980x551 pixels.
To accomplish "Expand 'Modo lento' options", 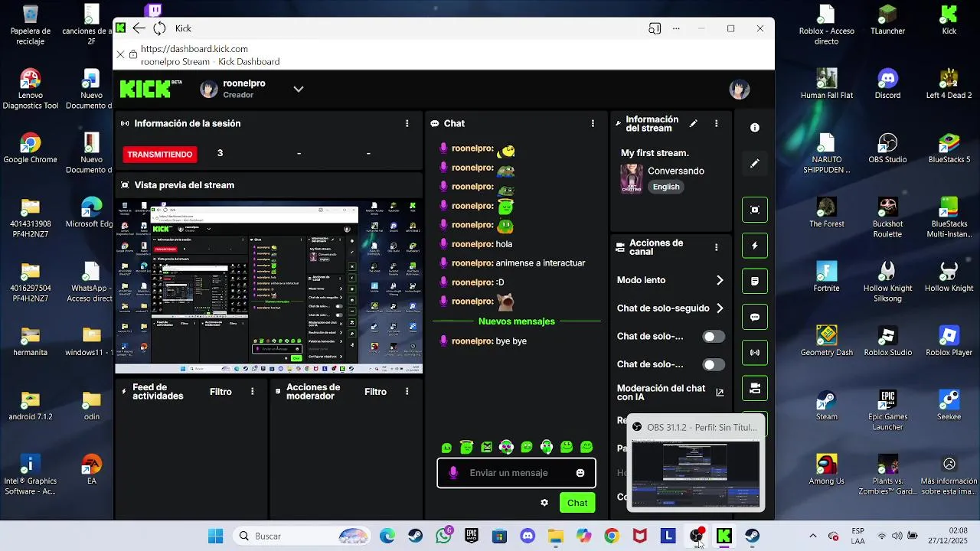I will (x=720, y=280).
